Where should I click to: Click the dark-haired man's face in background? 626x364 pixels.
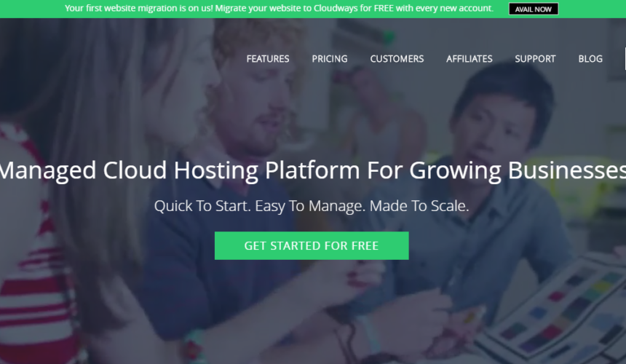pos(495,127)
